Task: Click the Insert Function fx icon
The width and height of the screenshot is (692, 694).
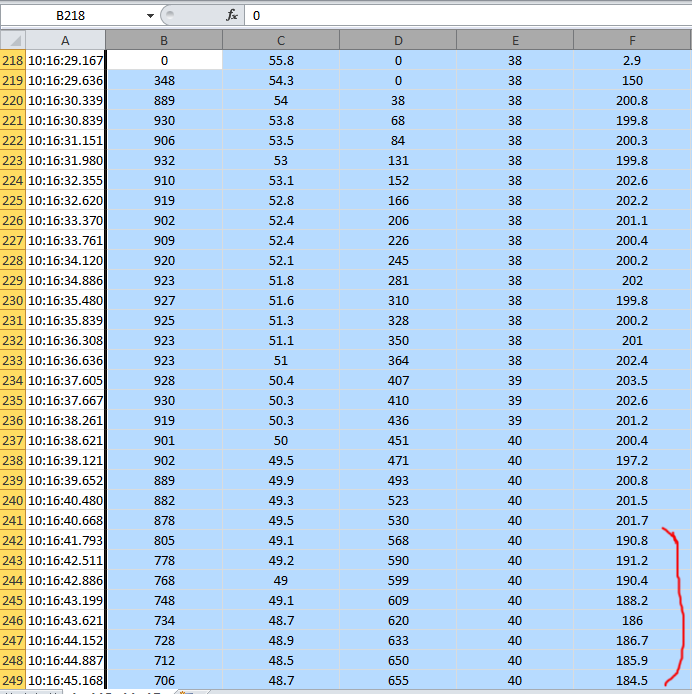Action: coord(232,16)
